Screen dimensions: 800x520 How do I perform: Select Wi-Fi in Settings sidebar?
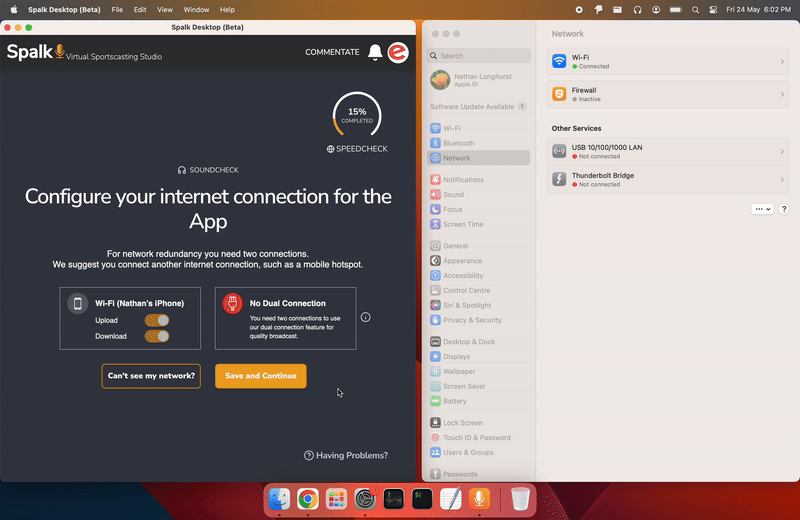(x=479, y=128)
